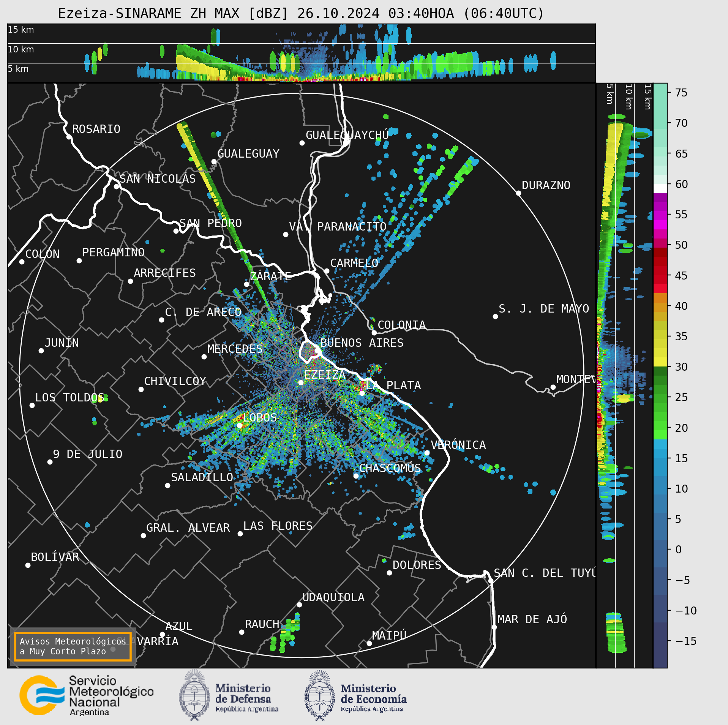The width and height of the screenshot is (728, 725).
Task: Click the 5 km label in top cross-section
Action: click(x=18, y=69)
